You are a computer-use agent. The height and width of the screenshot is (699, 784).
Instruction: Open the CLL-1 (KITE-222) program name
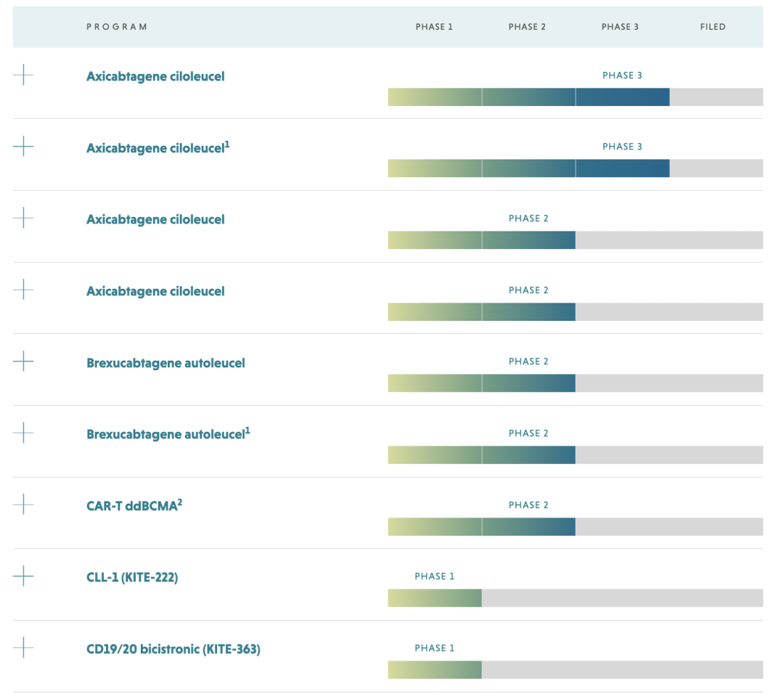point(132,578)
